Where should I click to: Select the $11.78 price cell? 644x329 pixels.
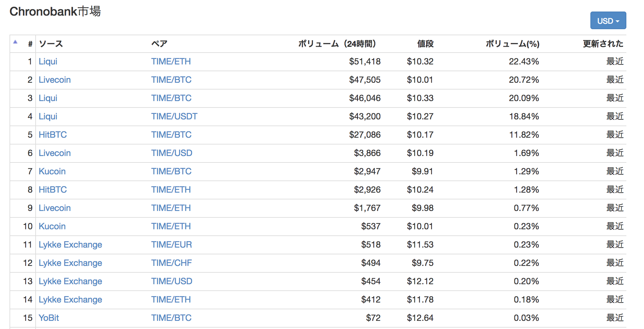(420, 299)
